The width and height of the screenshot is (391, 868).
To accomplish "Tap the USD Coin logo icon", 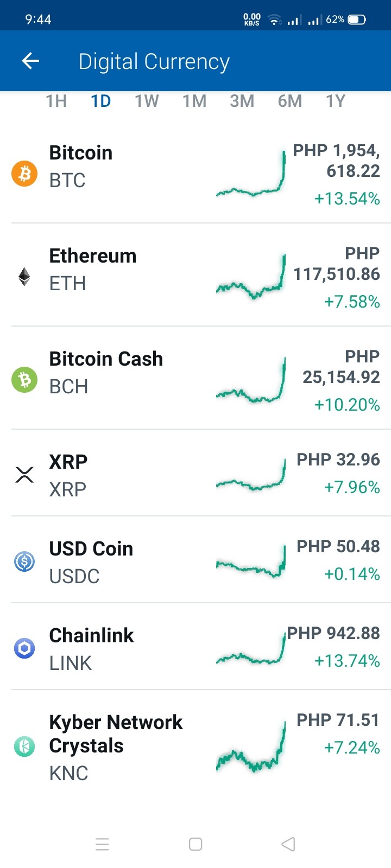I will 24,561.
